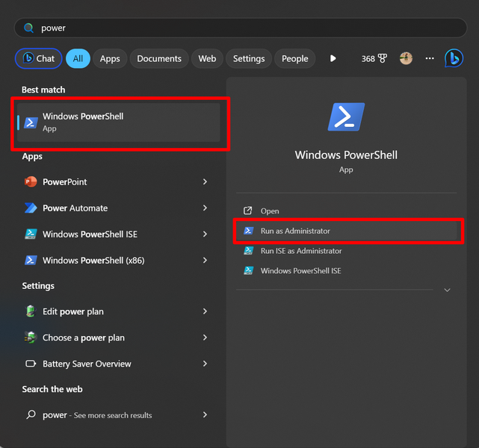
Task: Expand Windows PowerShell ISE chevron
Action: pos(205,234)
